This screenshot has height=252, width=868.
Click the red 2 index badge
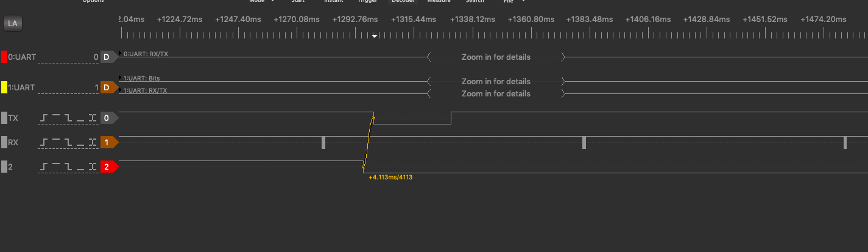pyautogui.click(x=108, y=167)
